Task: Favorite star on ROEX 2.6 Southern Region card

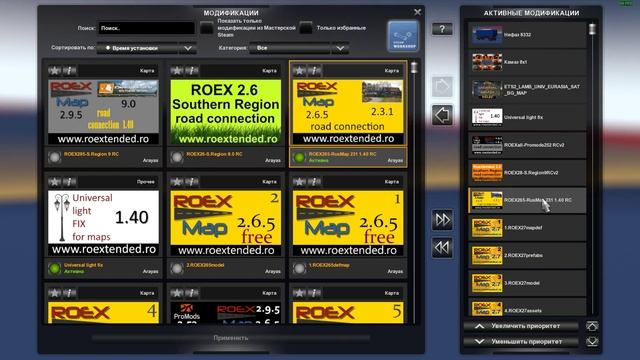Action: pyautogui.click(x=177, y=71)
